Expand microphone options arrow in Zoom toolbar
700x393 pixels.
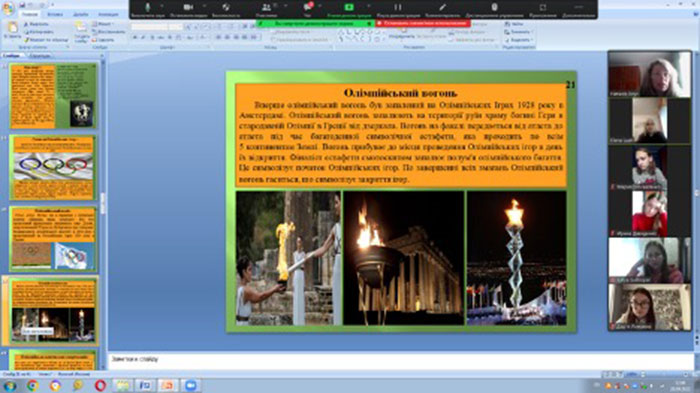[162, 6]
